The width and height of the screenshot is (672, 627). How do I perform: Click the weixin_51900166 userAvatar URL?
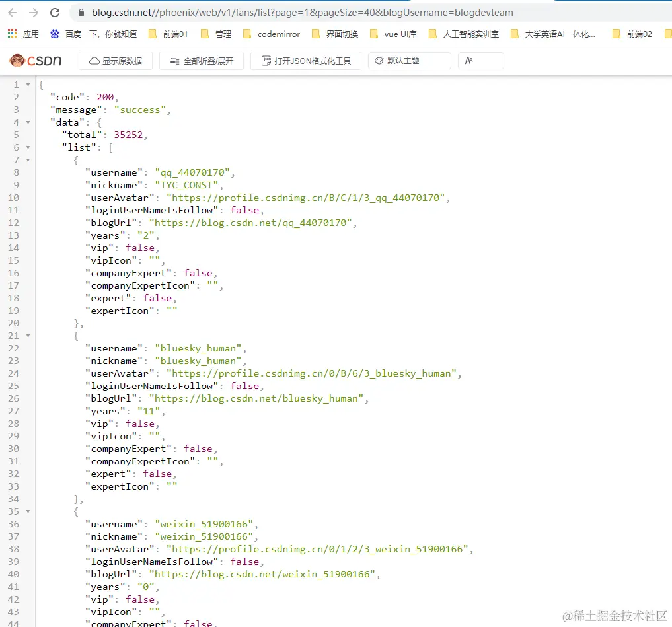tap(317, 550)
